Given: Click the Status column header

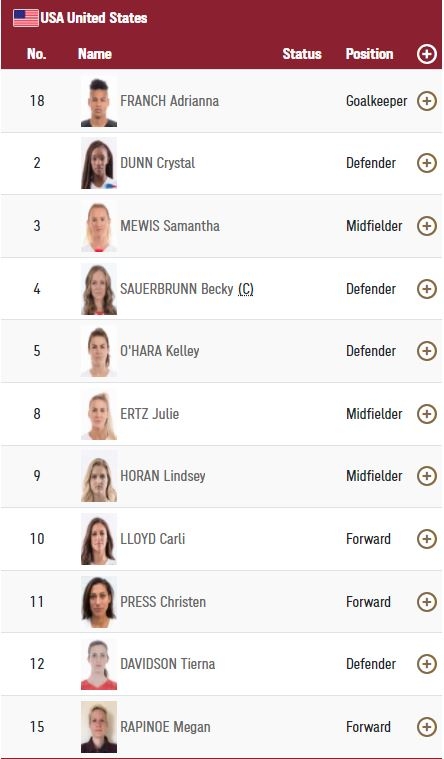Looking at the screenshot, I should click(302, 54).
